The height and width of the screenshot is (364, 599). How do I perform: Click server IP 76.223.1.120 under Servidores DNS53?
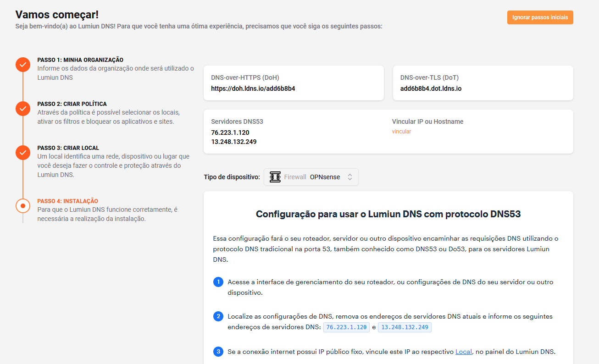click(x=230, y=132)
